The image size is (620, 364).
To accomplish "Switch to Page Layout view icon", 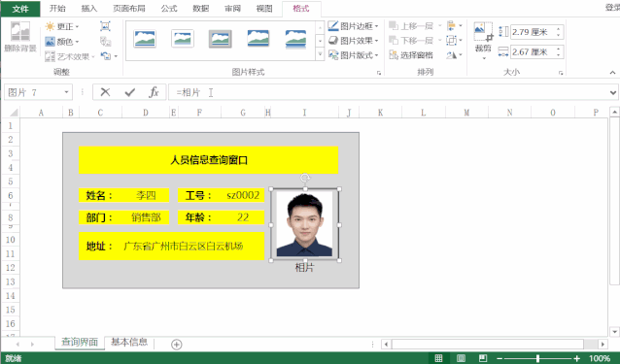I will 461,358.
